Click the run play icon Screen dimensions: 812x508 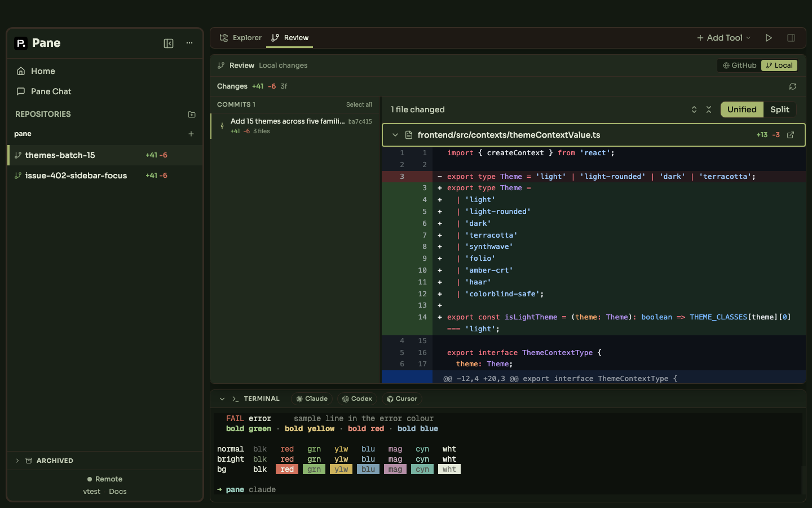tap(769, 38)
